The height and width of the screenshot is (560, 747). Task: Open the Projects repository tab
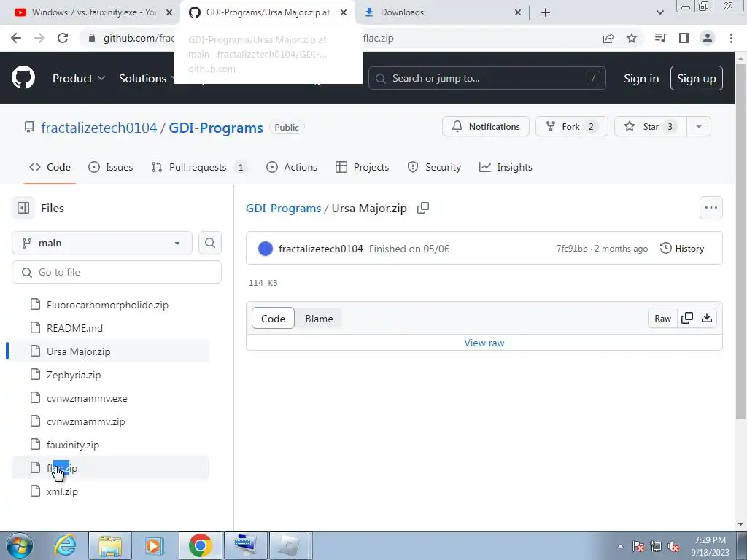[362, 167]
